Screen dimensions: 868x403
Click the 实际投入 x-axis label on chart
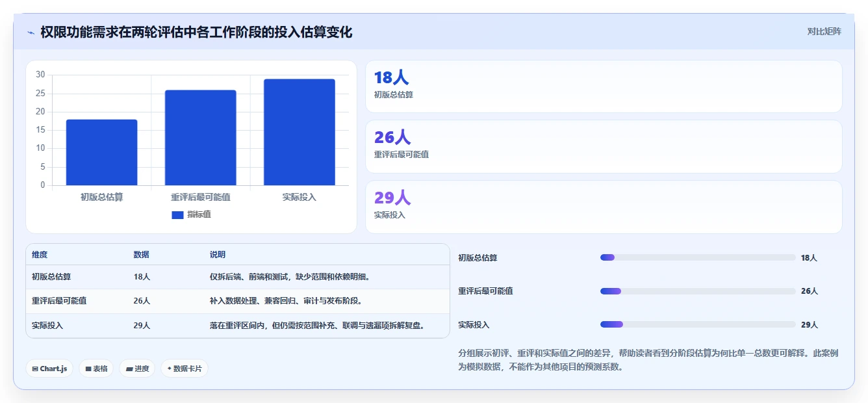(300, 197)
